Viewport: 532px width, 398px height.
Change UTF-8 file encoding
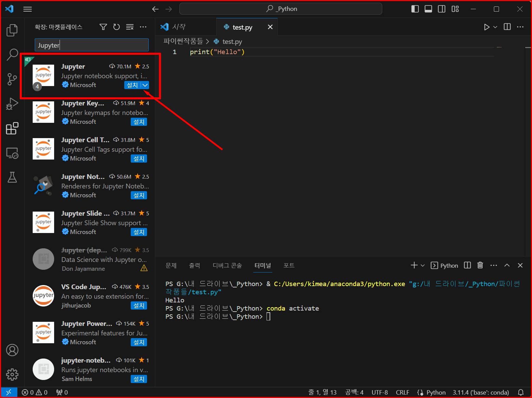(380, 392)
